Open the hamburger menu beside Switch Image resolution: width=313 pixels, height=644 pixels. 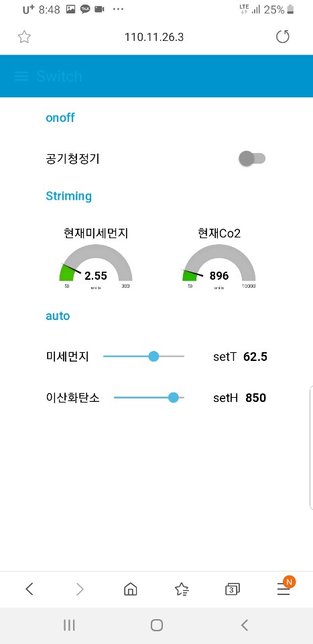[21, 76]
